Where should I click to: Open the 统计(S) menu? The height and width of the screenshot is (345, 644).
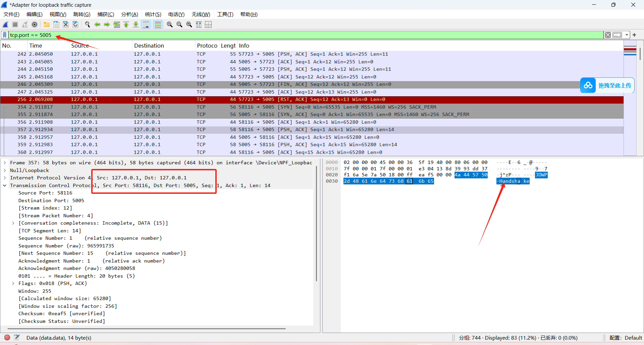[153, 14]
